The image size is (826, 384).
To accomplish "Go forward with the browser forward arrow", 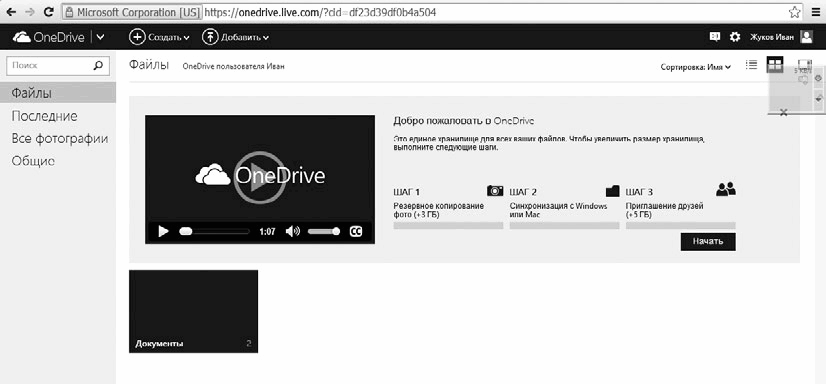I will point(30,11).
